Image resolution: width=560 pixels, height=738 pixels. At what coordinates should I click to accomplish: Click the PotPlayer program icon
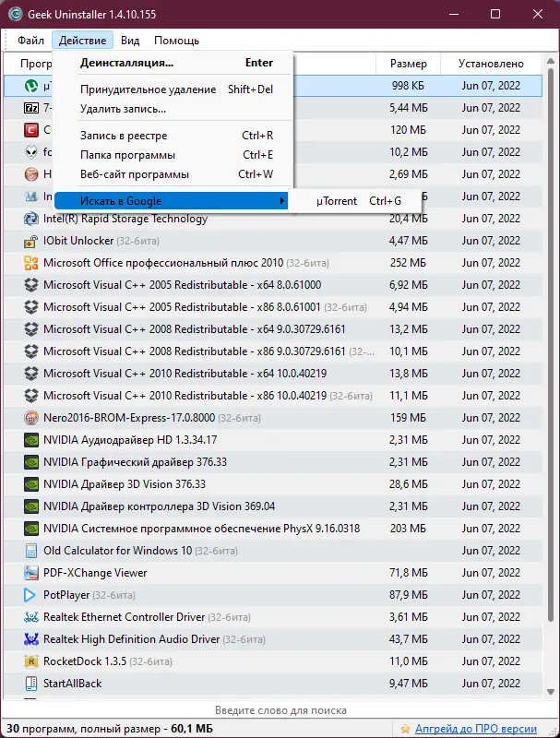30,595
